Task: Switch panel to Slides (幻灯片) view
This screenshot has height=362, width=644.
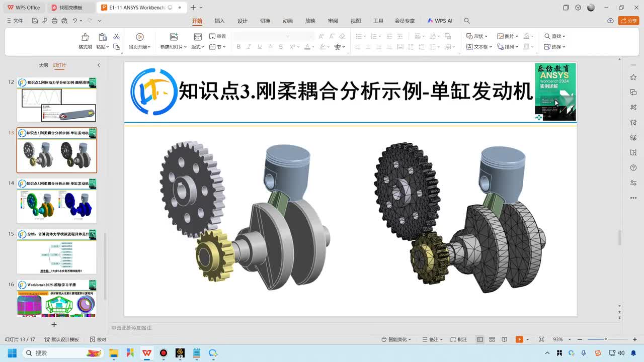Action: (x=59, y=65)
